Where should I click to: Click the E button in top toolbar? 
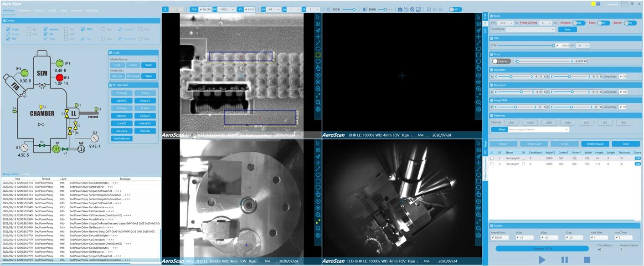point(165,9)
